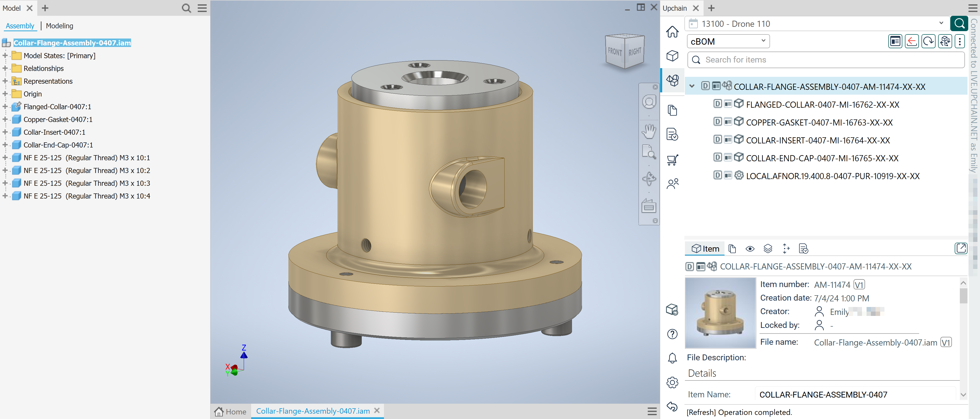Image resolution: width=980 pixels, height=419 pixels.
Task: Open the Home document tab
Action: tap(230, 411)
